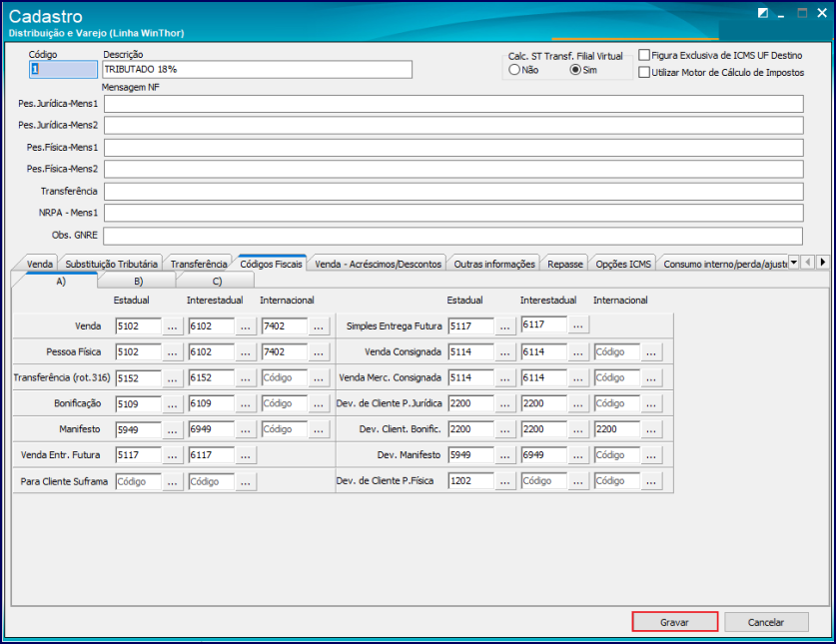This screenshot has width=836, height=644.
Task: Open the Venda - Acréscimos/Descontos tab
Action: click(x=378, y=264)
